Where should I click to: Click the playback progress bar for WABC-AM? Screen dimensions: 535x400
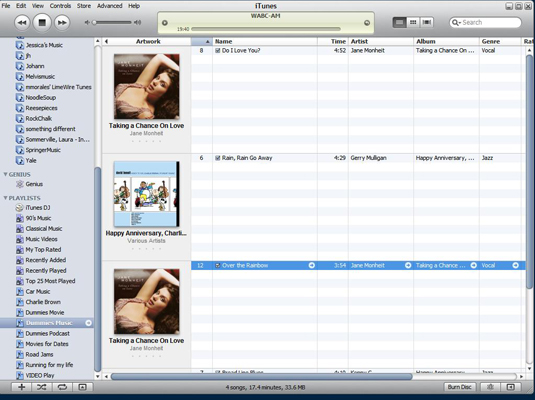point(266,29)
